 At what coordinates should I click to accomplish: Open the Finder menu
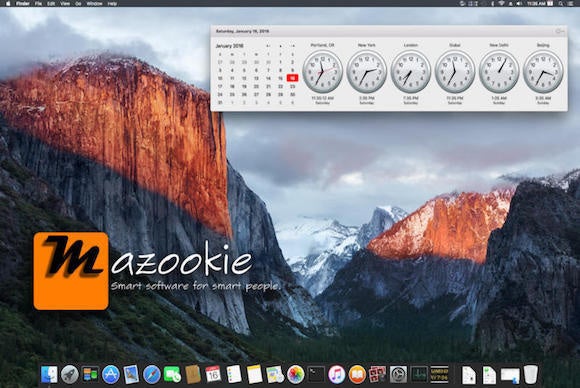23,3
